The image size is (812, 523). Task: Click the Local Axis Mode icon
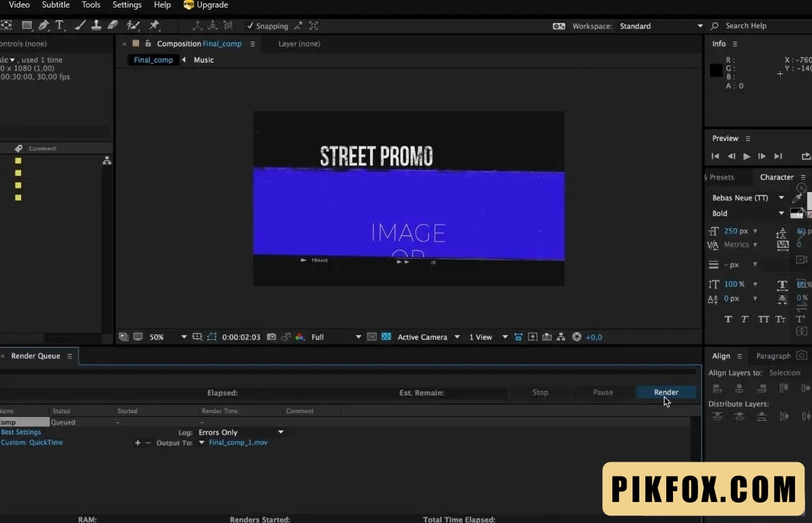tap(198, 25)
